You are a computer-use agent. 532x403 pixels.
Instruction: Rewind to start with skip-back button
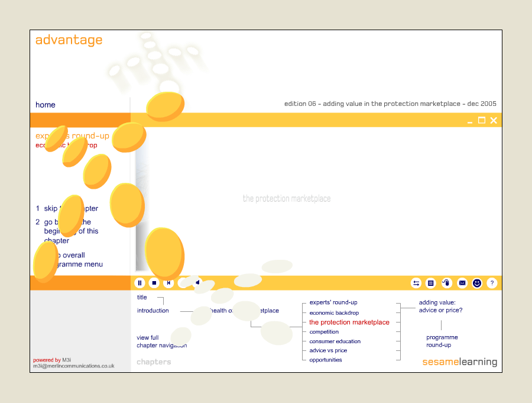click(168, 283)
